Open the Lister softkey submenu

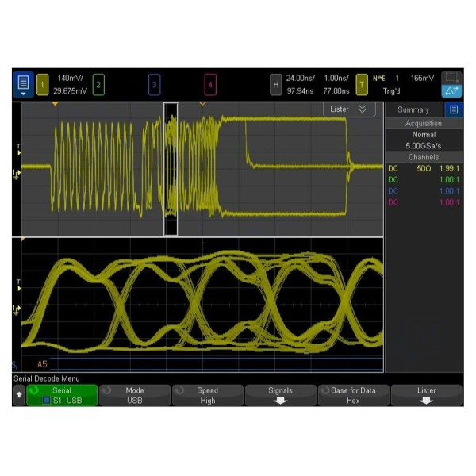coord(426,395)
